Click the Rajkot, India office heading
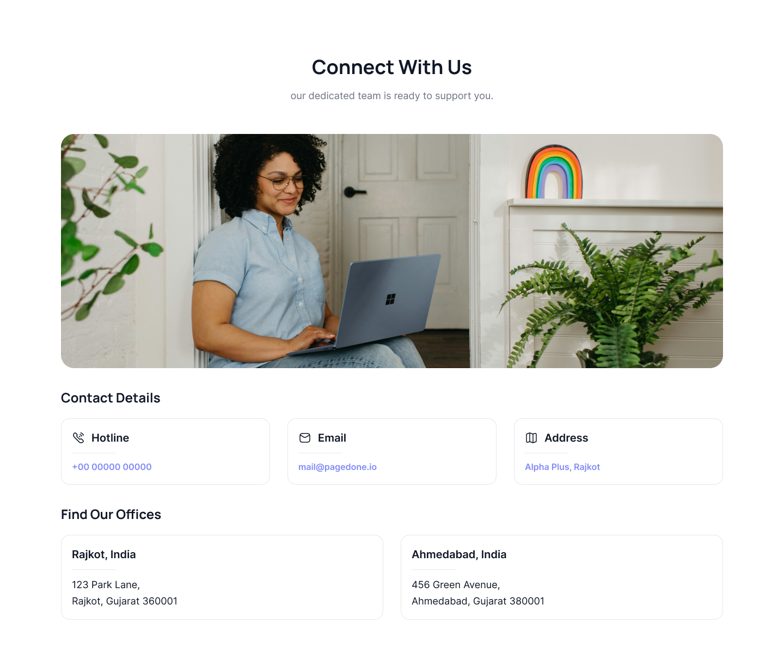This screenshot has width=784, height=672. (104, 554)
